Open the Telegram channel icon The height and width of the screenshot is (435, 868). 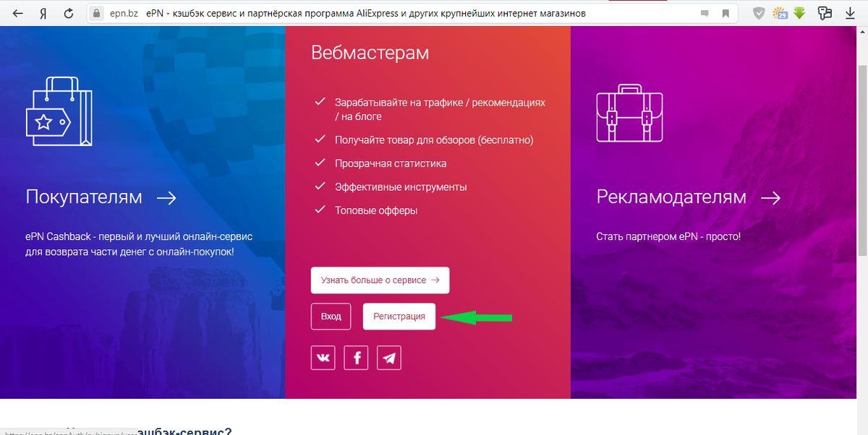(389, 358)
